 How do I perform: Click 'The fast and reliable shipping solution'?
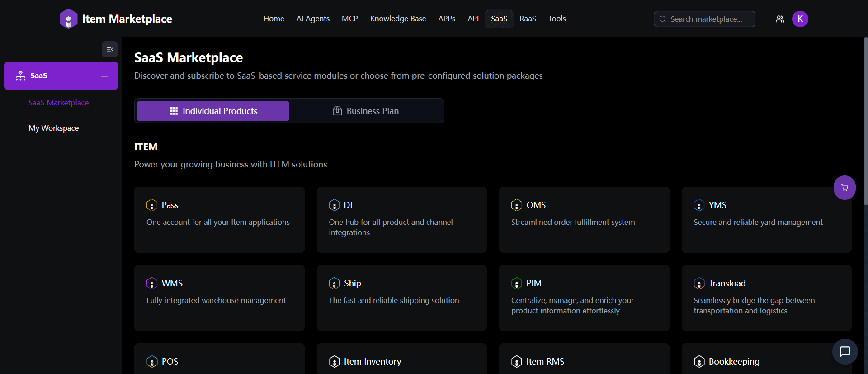click(x=394, y=301)
